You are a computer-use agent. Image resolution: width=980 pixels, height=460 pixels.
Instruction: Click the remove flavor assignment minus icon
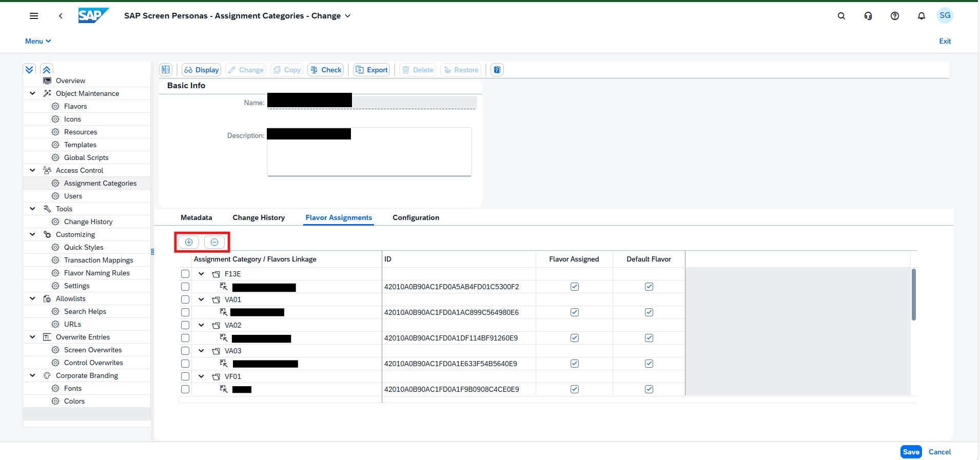(214, 242)
